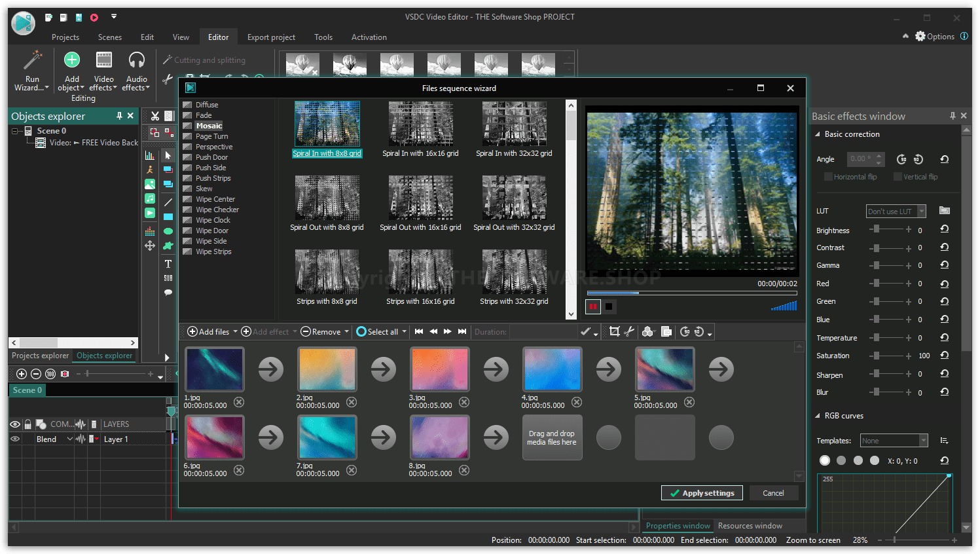Click the Apply settings button

click(702, 493)
